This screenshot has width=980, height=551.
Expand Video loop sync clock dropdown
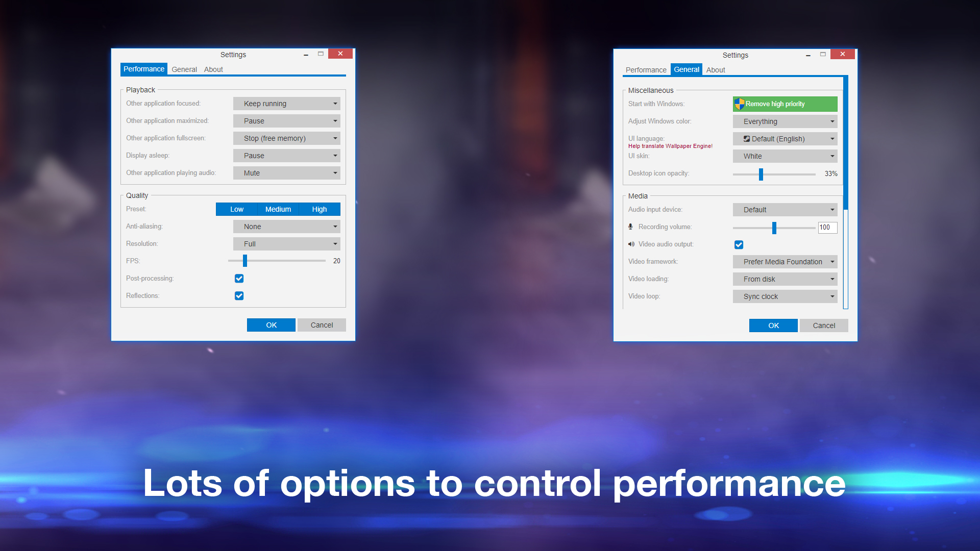point(831,296)
